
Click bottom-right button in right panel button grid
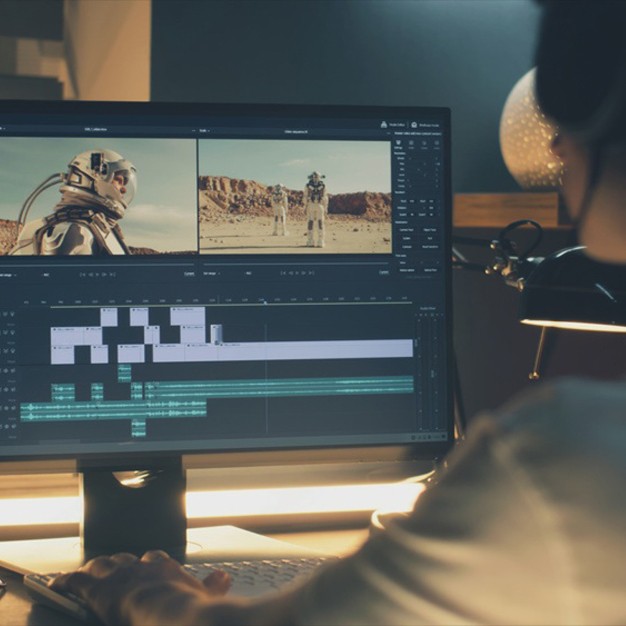pos(430,247)
